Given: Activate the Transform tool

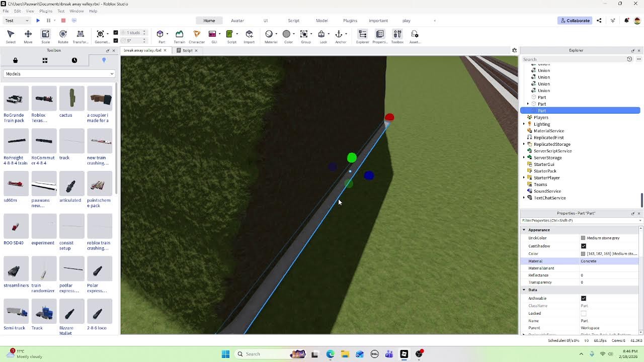Looking at the screenshot, I should 80,36.
